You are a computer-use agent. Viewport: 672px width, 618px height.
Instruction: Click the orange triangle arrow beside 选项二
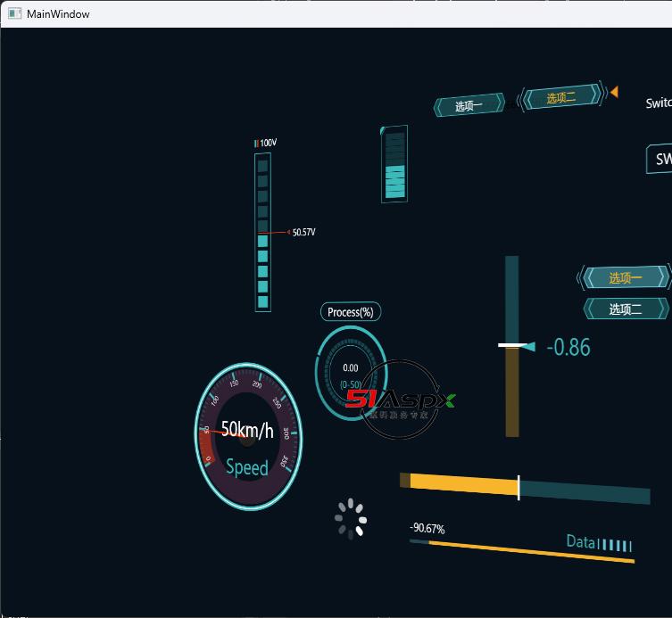click(x=614, y=92)
